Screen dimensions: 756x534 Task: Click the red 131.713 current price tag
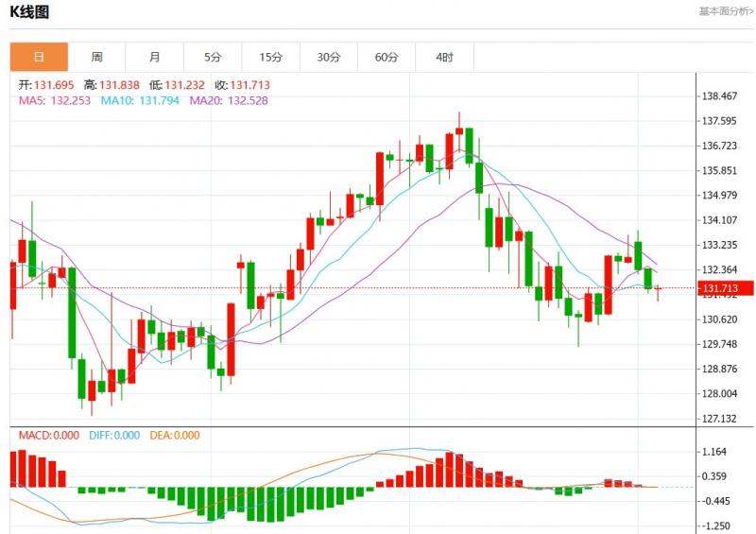[726, 288]
